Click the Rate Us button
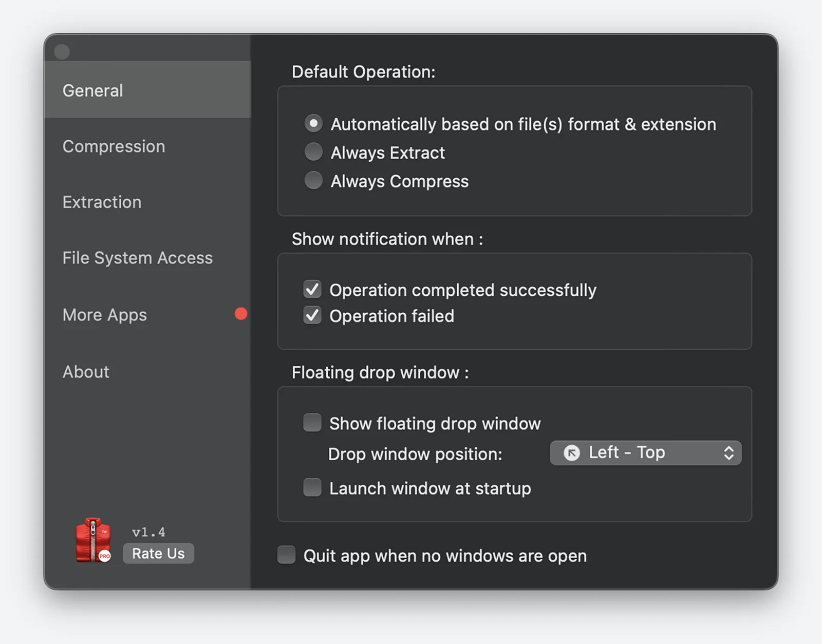 [158, 553]
